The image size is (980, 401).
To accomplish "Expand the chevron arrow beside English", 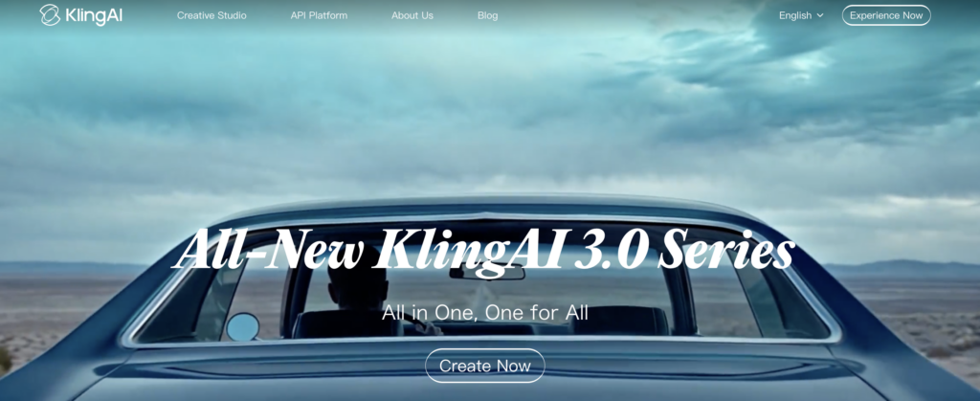I will click(x=820, y=15).
